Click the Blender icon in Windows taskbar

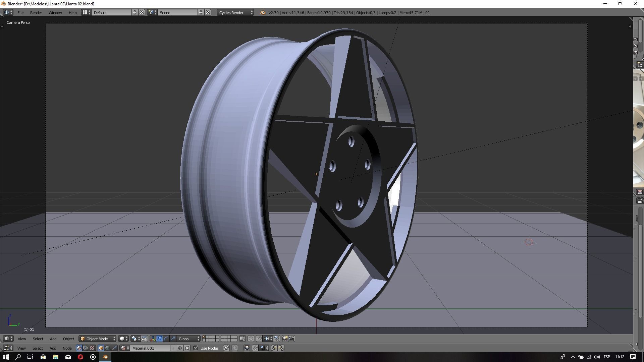click(105, 357)
